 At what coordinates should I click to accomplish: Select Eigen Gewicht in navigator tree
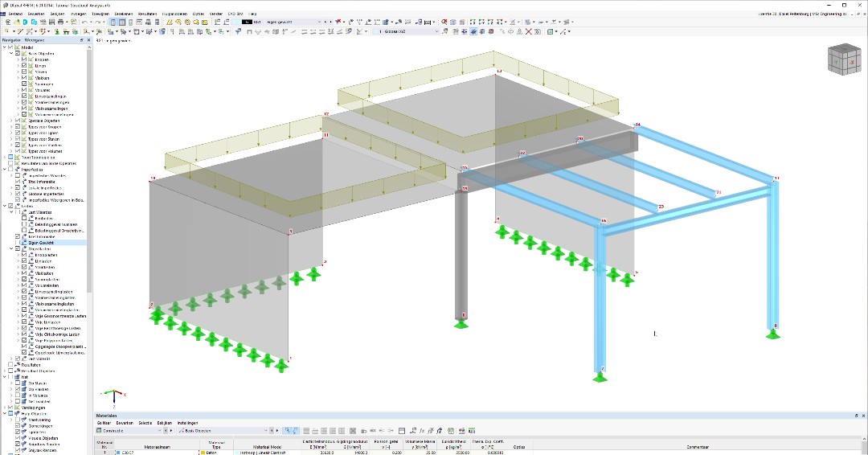tap(41, 243)
